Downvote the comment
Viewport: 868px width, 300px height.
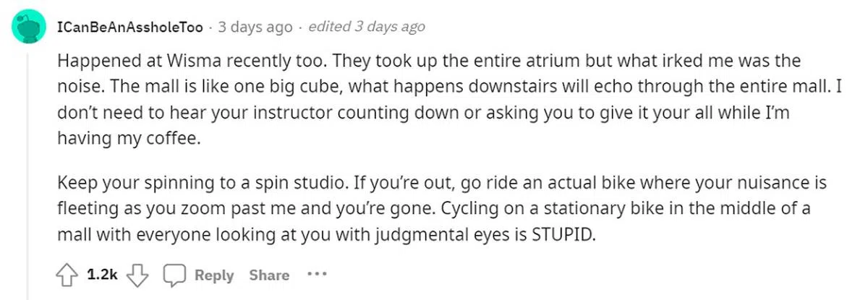coord(137,275)
